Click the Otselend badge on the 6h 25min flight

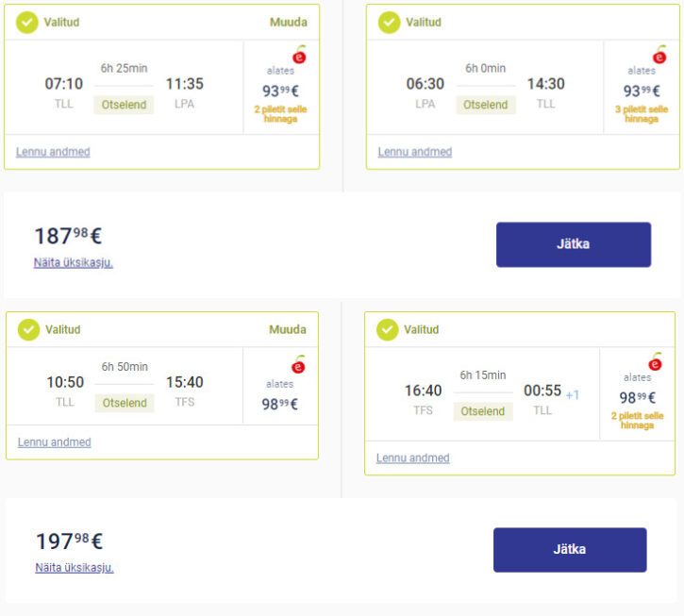point(124,105)
